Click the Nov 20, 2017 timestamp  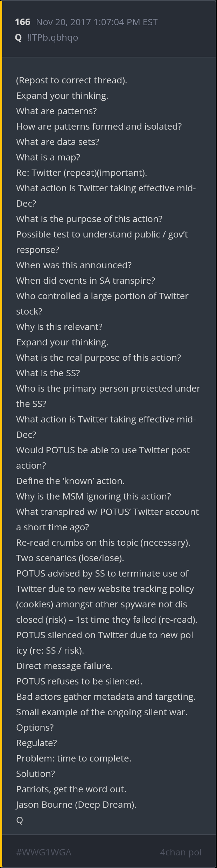[97, 22]
